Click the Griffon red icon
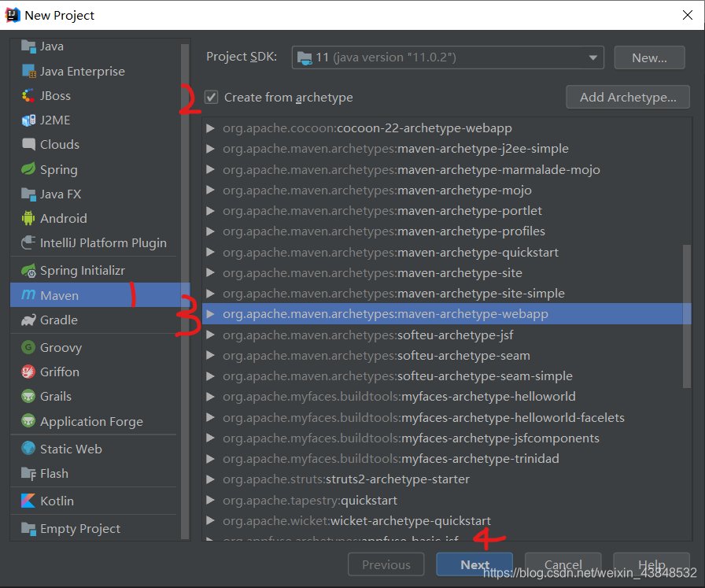 point(28,372)
